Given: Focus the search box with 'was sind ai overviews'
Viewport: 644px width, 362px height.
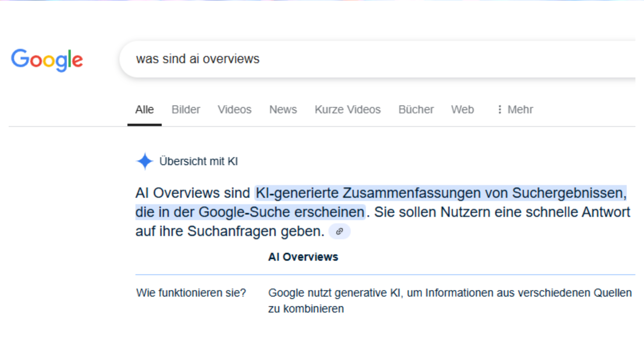Looking at the screenshot, I should (x=378, y=59).
